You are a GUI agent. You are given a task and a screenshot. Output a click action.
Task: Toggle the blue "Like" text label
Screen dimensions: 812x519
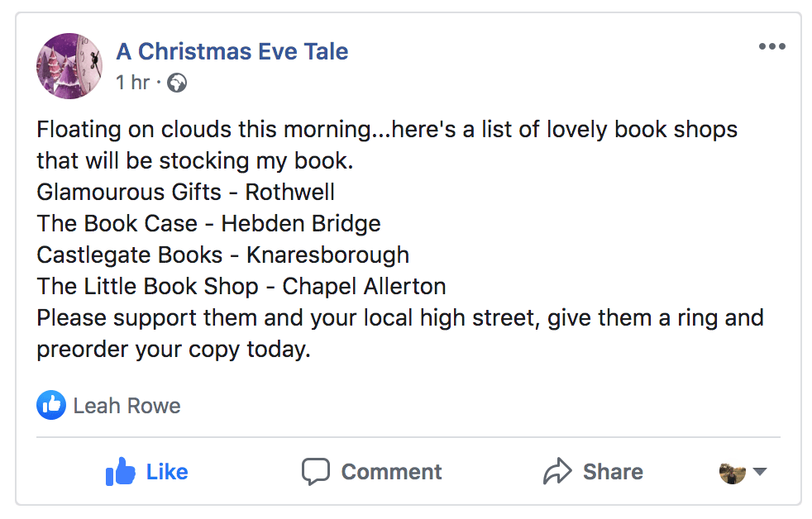coord(167,472)
